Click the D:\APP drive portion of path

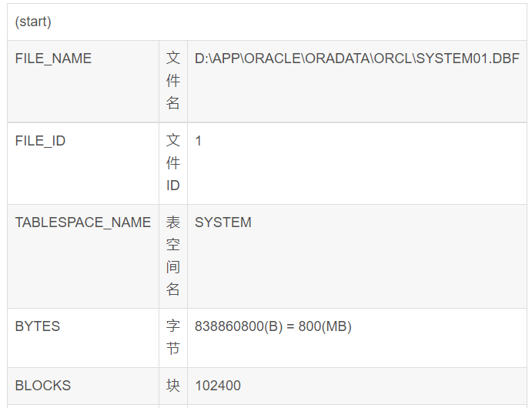pos(215,59)
